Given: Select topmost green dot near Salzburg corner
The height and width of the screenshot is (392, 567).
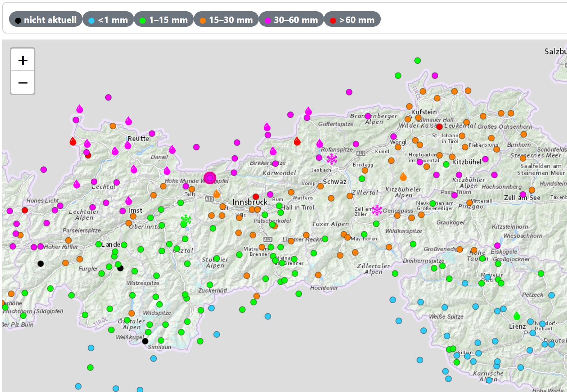Looking at the screenshot, I should click(x=418, y=61).
